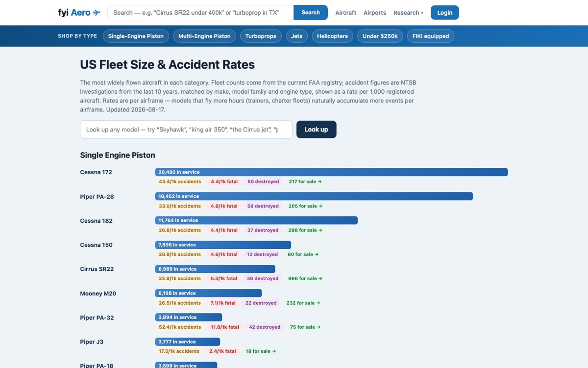Click the 42 destroyed badge

tap(265, 327)
